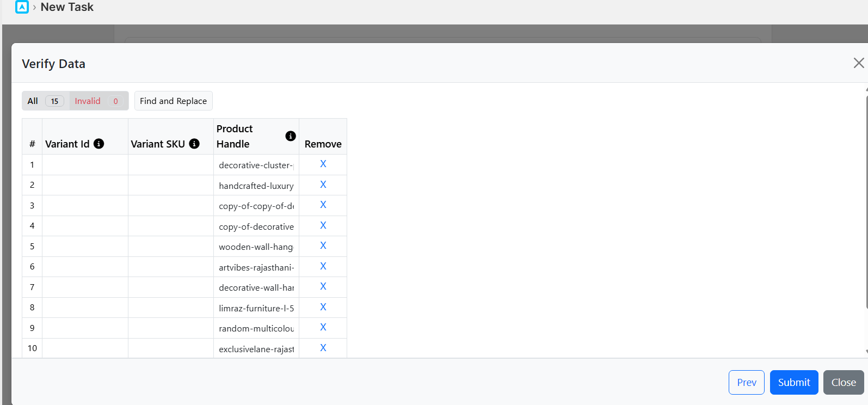This screenshot has width=868, height=405.
Task: Submit the verified data
Action: tap(794, 382)
